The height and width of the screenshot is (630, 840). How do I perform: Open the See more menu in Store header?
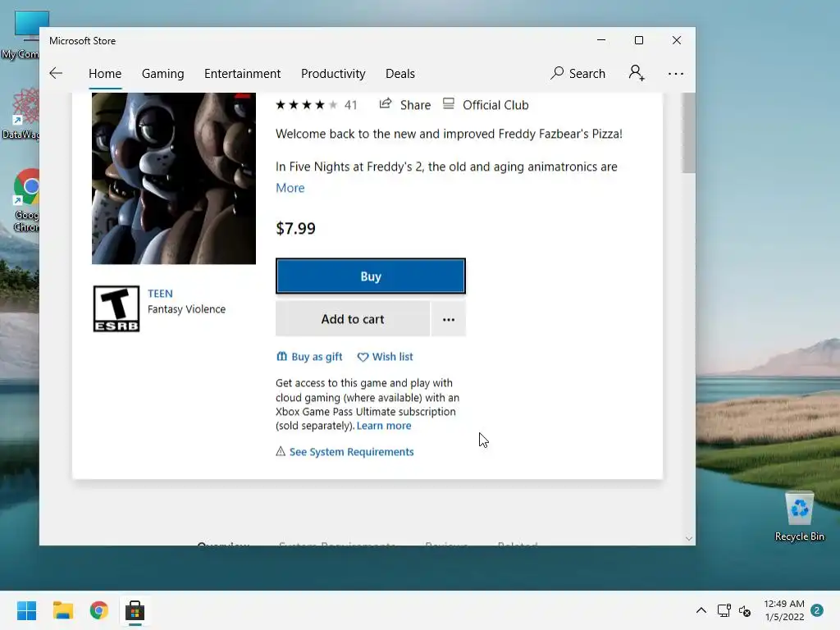click(676, 74)
